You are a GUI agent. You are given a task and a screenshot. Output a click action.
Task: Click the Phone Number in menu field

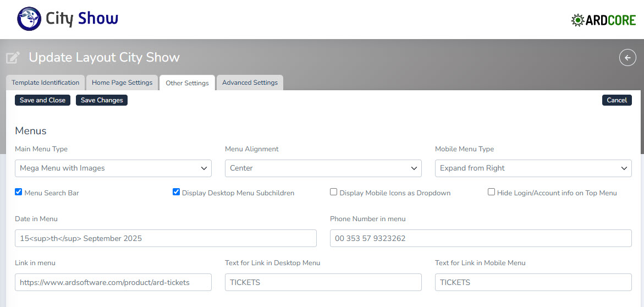coord(481,238)
